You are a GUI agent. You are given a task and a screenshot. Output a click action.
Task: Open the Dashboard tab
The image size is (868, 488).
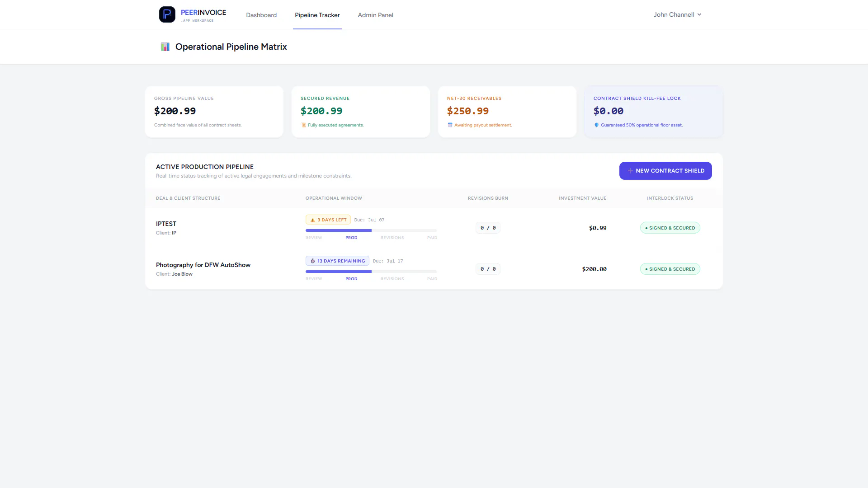coord(261,15)
